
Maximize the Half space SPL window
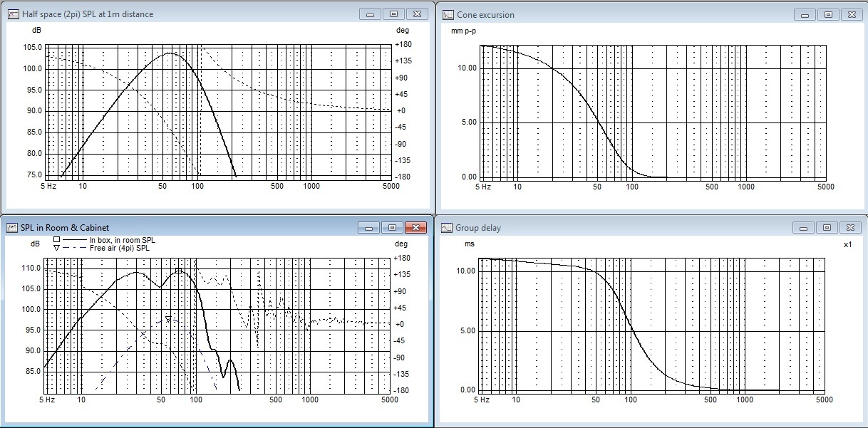(393, 14)
